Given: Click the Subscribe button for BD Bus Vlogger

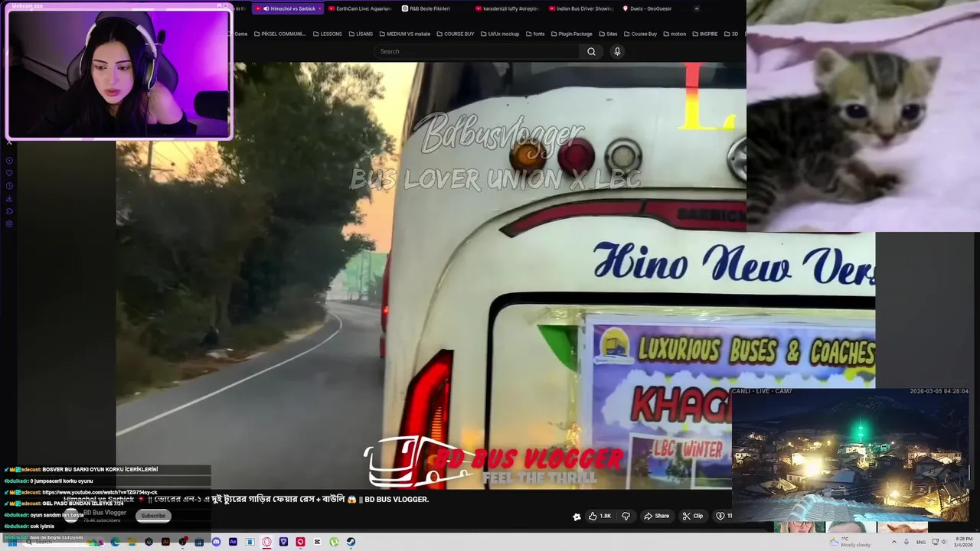Looking at the screenshot, I should pyautogui.click(x=153, y=516).
